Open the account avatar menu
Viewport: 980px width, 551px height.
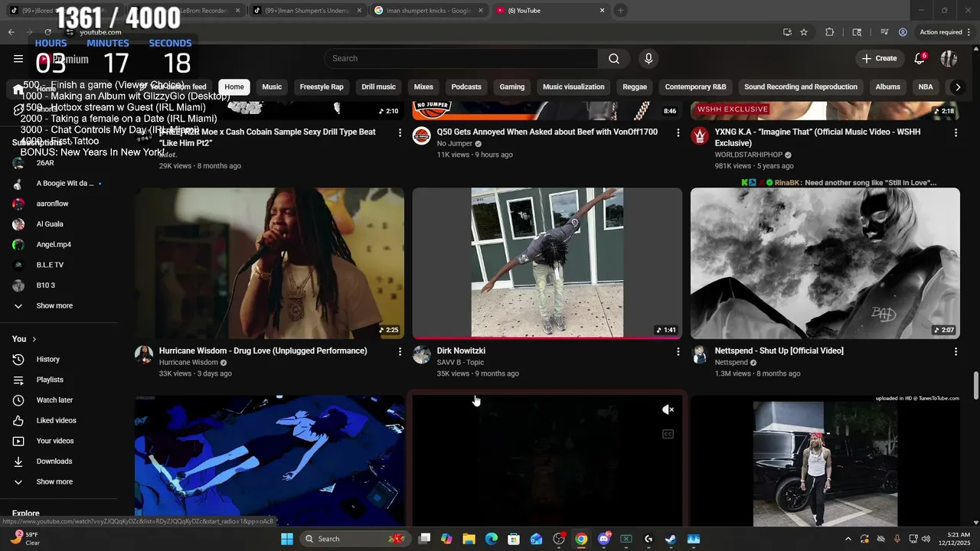(x=949, y=59)
